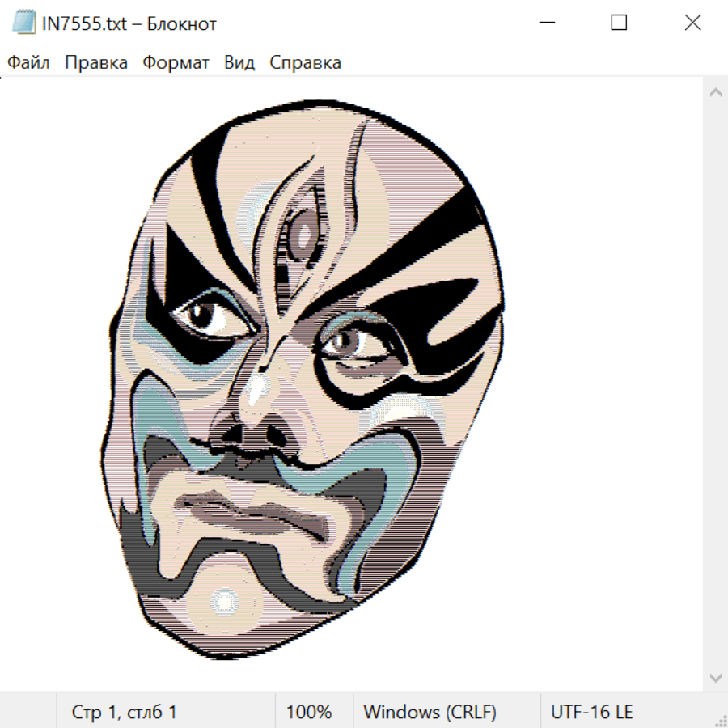Click the 100% zoom indicator in the status bar
The width and height of the screenshot is (728, 728).
click(x=309, y=712)
